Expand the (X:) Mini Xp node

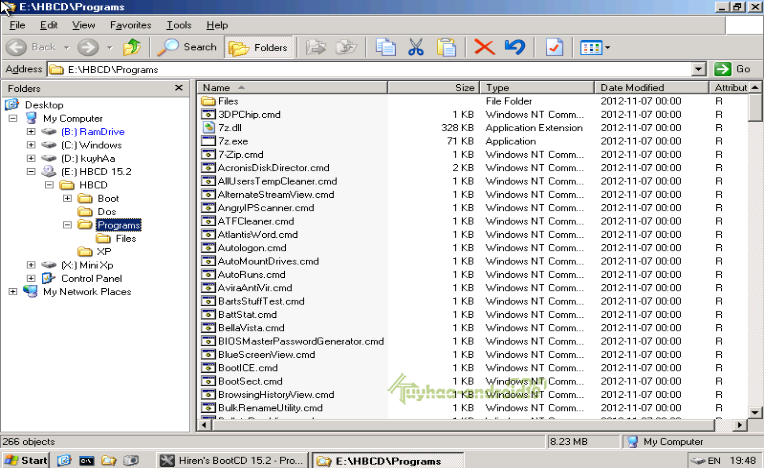click(31, 265)
